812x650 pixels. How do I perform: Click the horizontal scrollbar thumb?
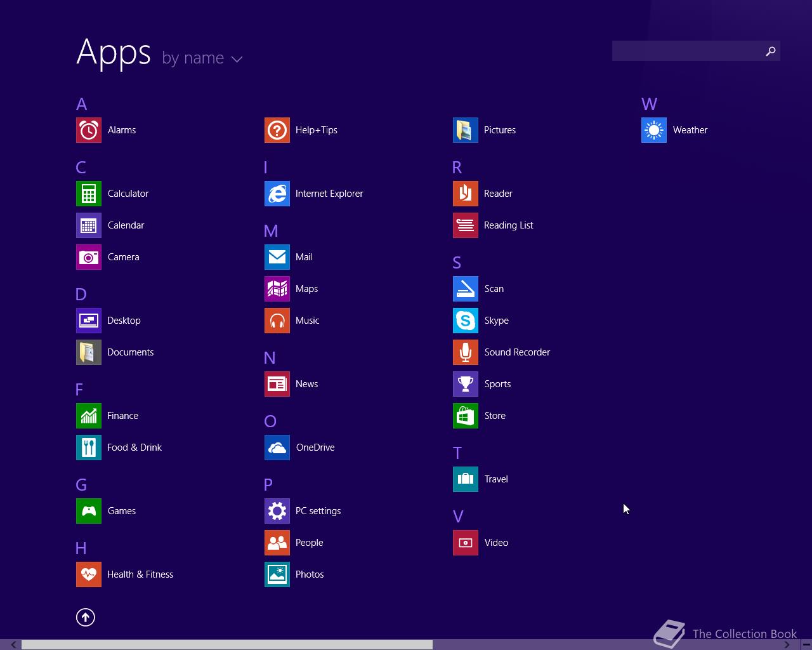tap(227, 645)
